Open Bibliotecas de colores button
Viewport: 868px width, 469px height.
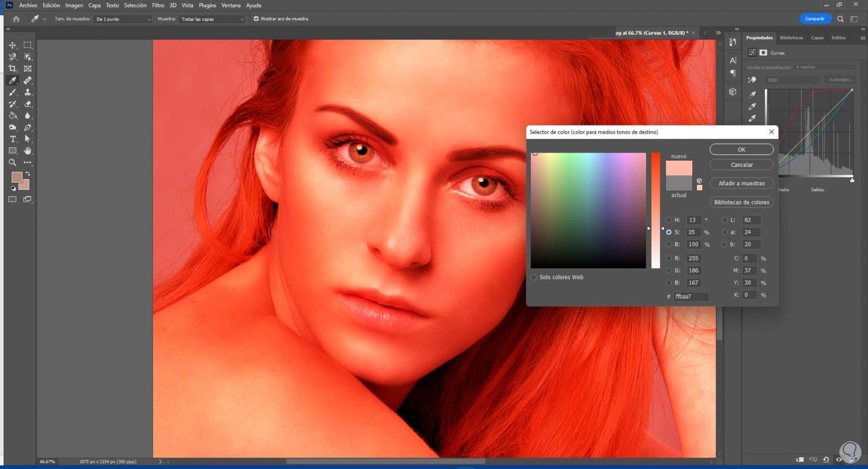point(742,202)
